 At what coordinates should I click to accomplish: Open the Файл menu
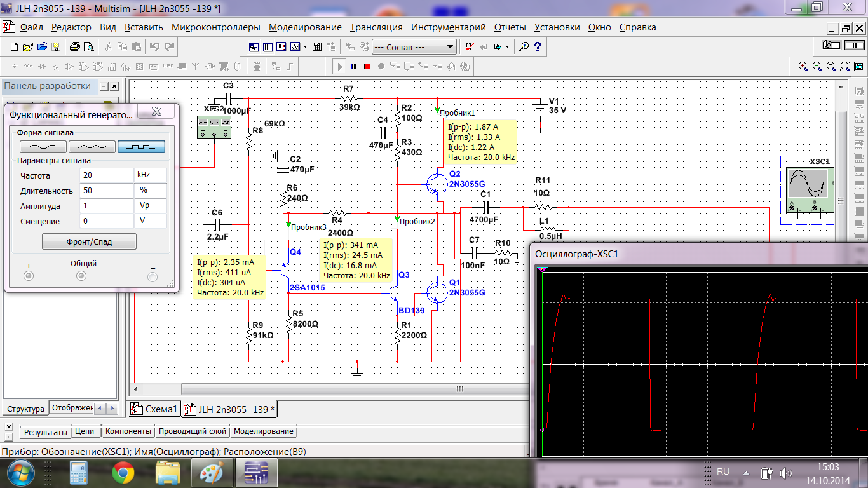pos(31,27)
